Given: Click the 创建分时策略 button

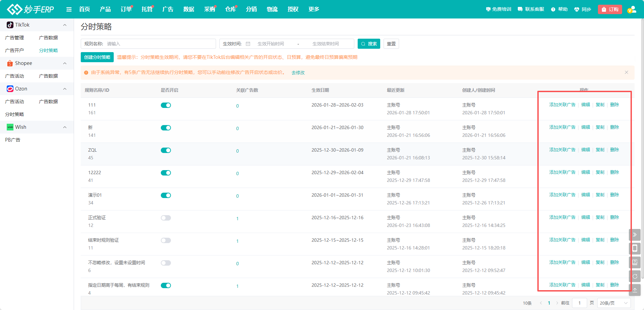Looking at the screenshot, I should click(97, 57).
